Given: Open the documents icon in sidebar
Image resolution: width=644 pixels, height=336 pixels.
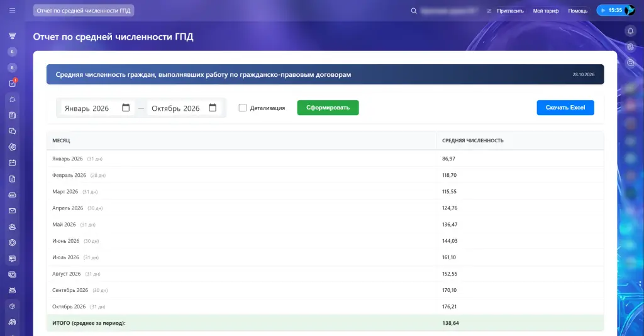Looking at the screenshot, I should (13, 179).
